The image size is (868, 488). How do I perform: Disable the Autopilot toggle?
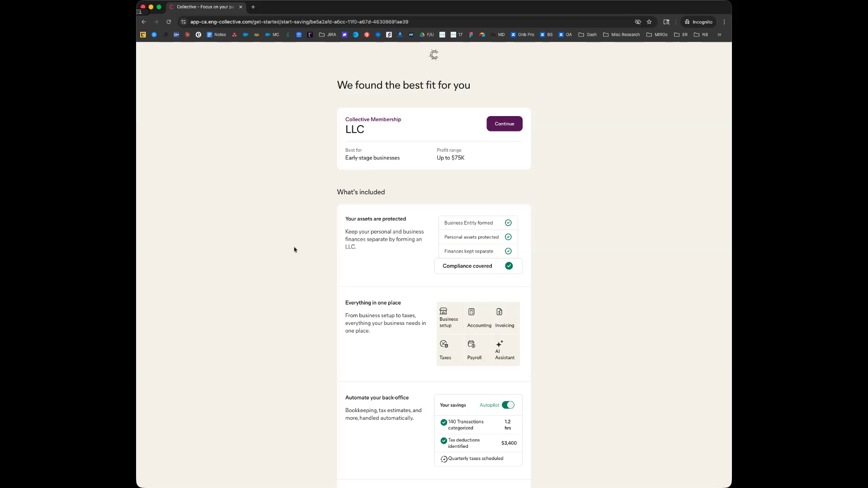[508, 405]
